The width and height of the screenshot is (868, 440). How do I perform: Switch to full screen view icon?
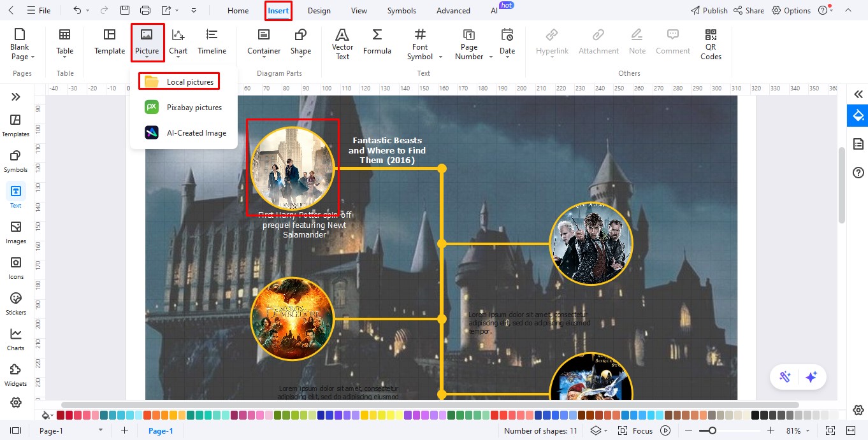click(830, 431)
